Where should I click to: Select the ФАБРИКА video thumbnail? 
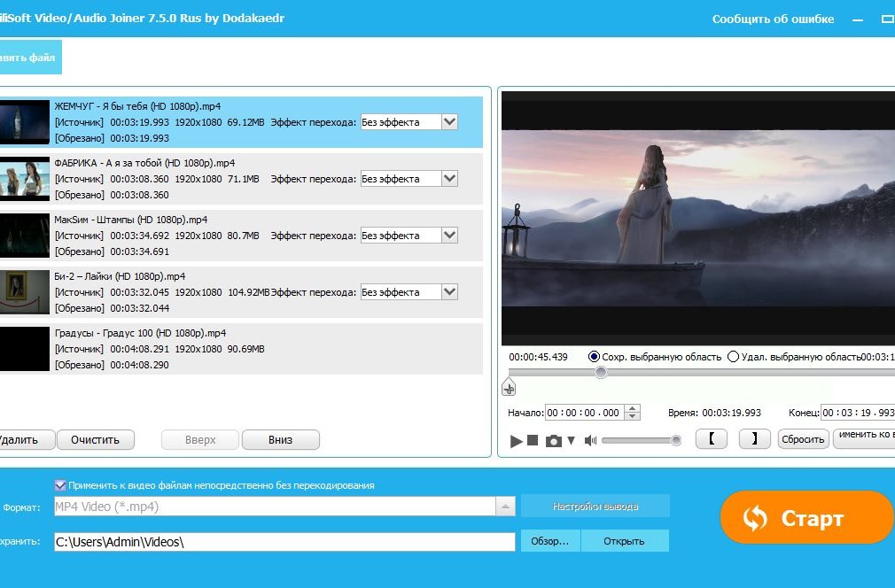tap(25, 179)
